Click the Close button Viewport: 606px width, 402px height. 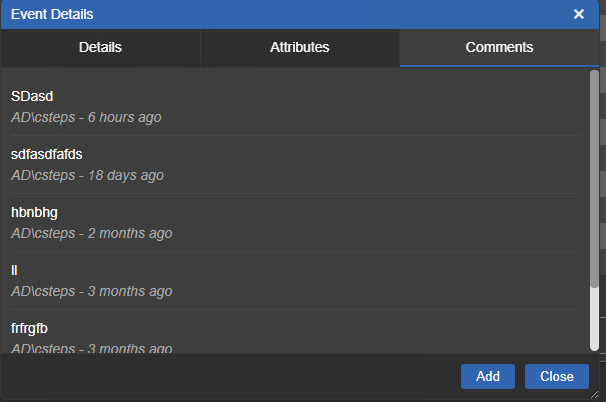click(x=557, y=376)
